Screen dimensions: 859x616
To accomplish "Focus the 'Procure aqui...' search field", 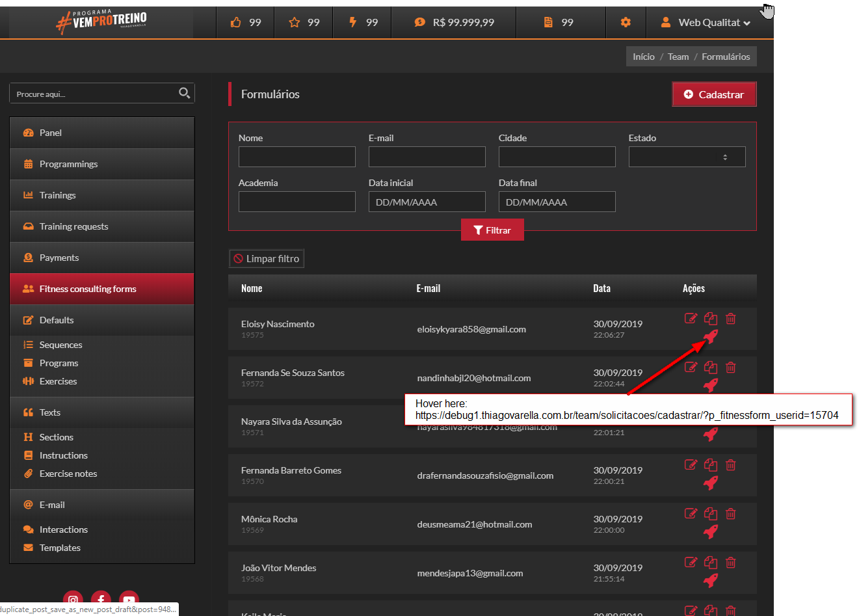I will (x=94, y=94).
